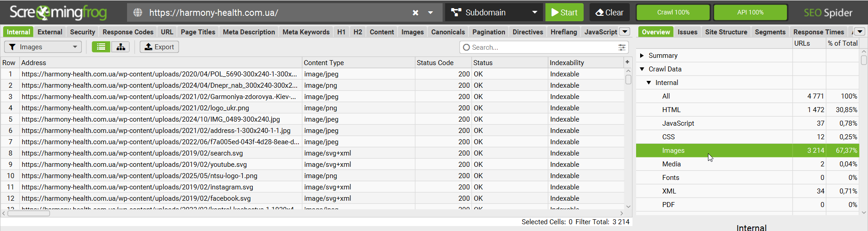Switch to list view icon
868x231 pixels.
click(101, 47)
